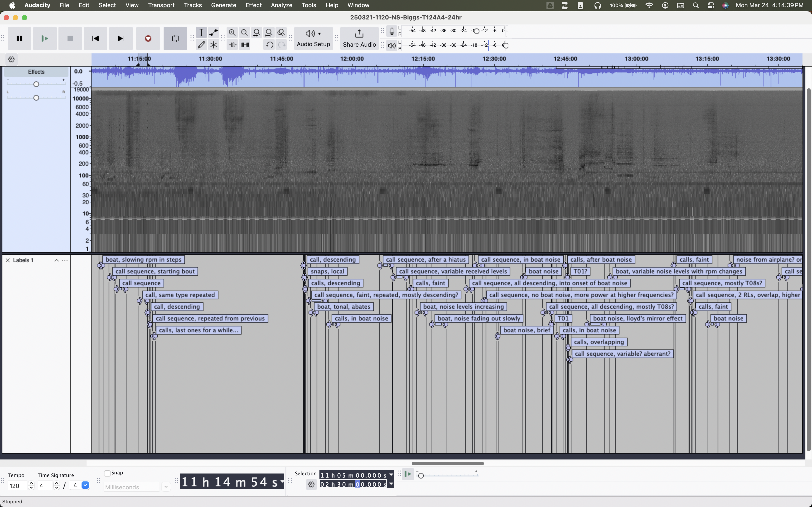Open time signature denominator dropdown
Screen dimensions: 812x507
[x=85, y=485]
